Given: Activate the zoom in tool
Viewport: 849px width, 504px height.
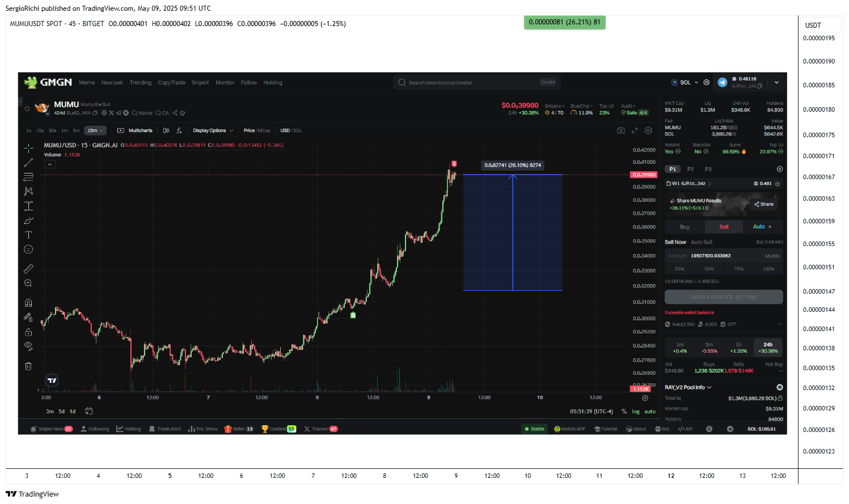Looking at the screenshot, I should 28,283.
